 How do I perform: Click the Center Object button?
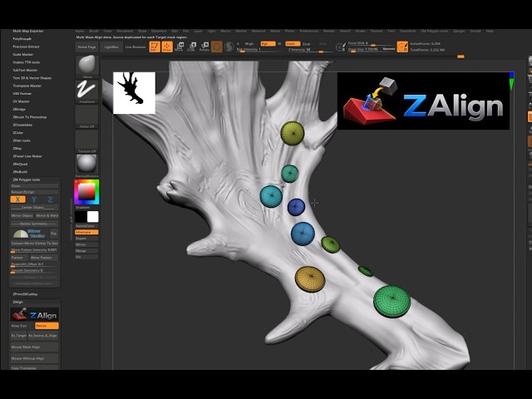pyautogui.click(x=35, y=207)
